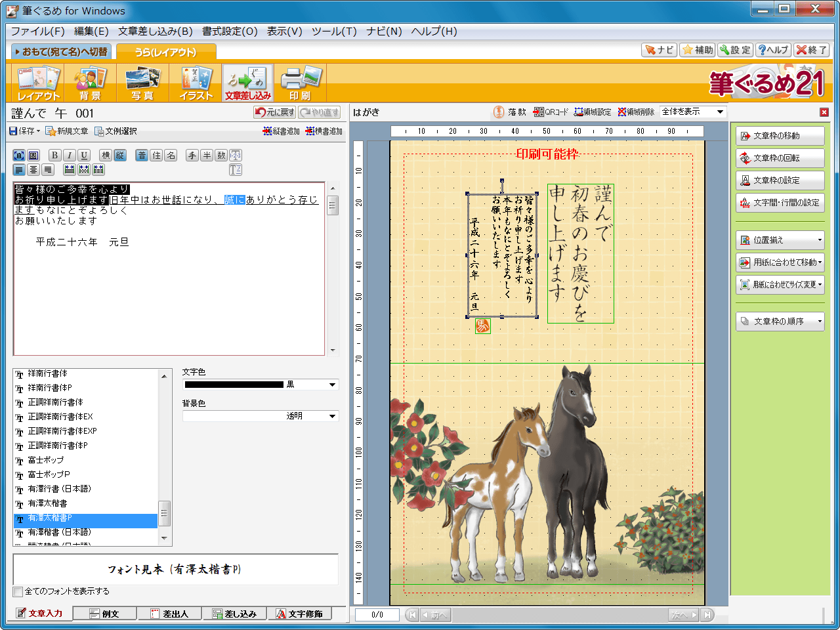
Task: Open the 書式設定(O) menu
Action: 230,31
